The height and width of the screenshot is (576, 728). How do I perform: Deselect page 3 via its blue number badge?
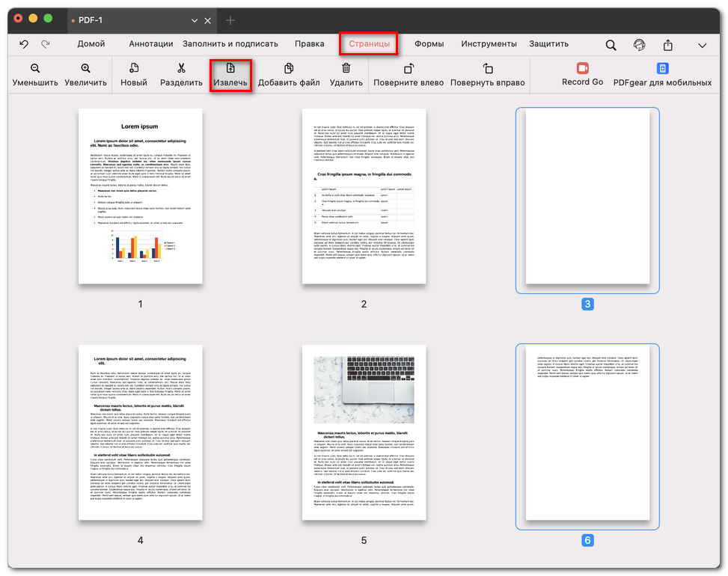coord(587,304)
